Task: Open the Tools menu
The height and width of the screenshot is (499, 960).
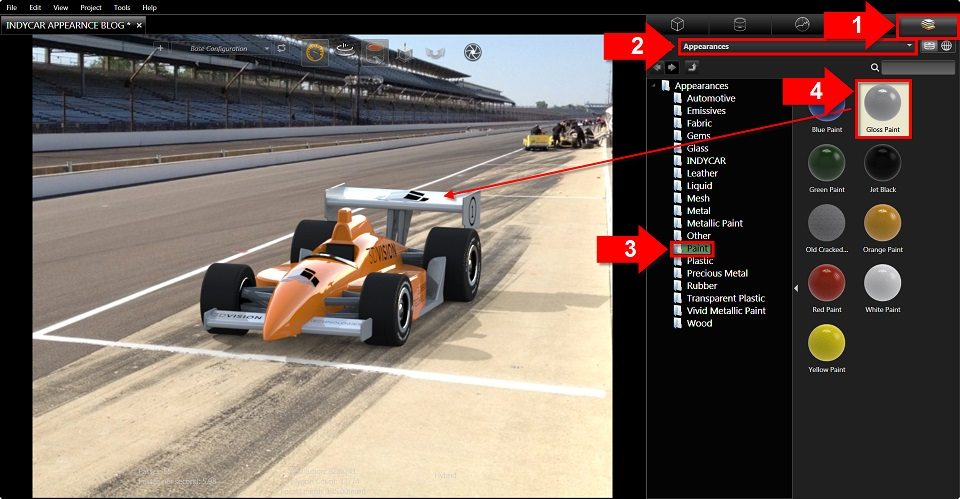Action: (x=122, y=7)
